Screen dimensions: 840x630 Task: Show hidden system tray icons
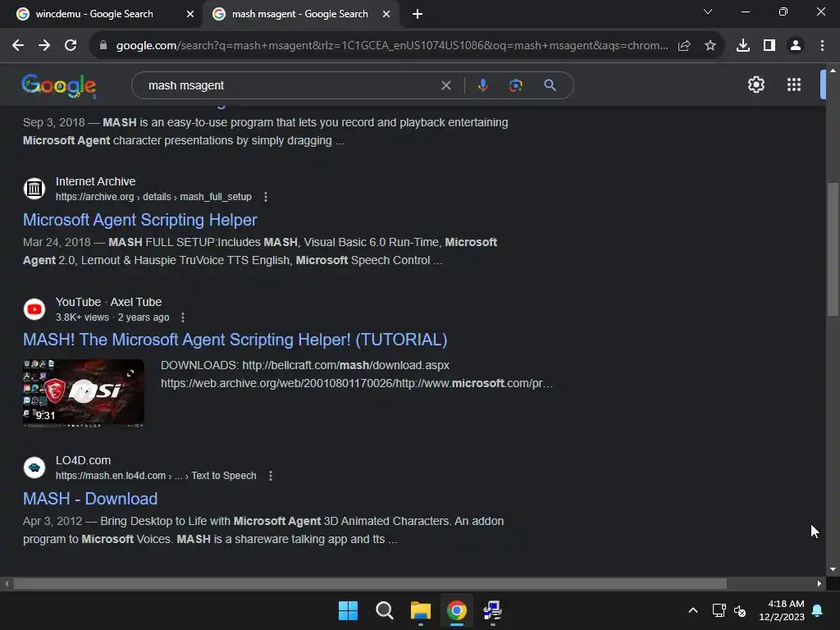click(x=692, y=610)
